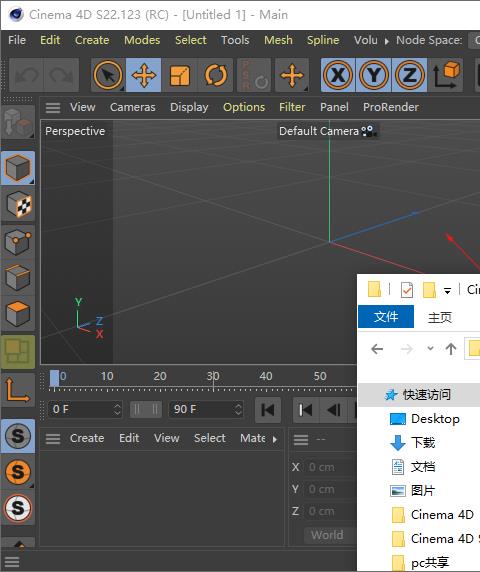This screenshot has width=480, height=572.
Task: Open Explorer recent locations dropdown chevron
Action: pos(430,348)
